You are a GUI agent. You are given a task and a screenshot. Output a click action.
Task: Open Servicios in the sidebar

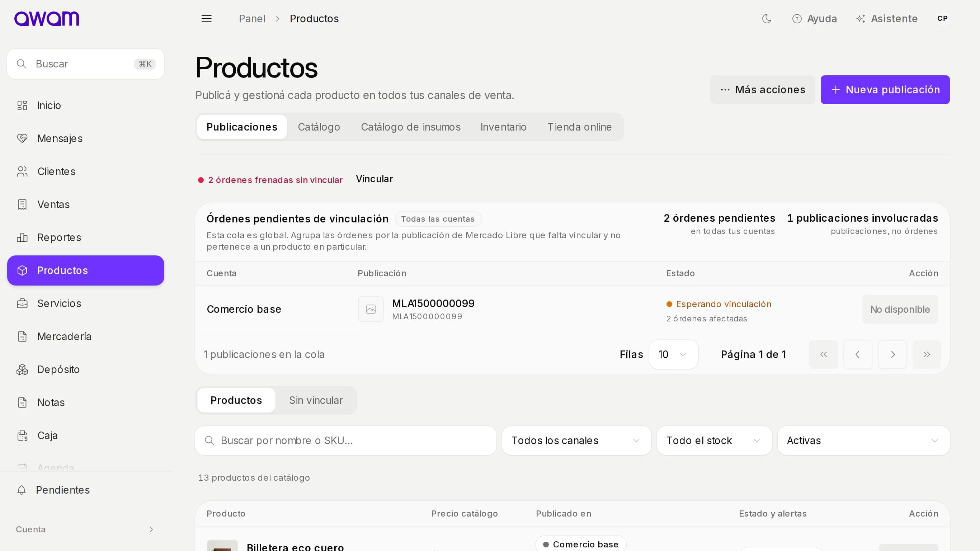click(x=86, y=303)
